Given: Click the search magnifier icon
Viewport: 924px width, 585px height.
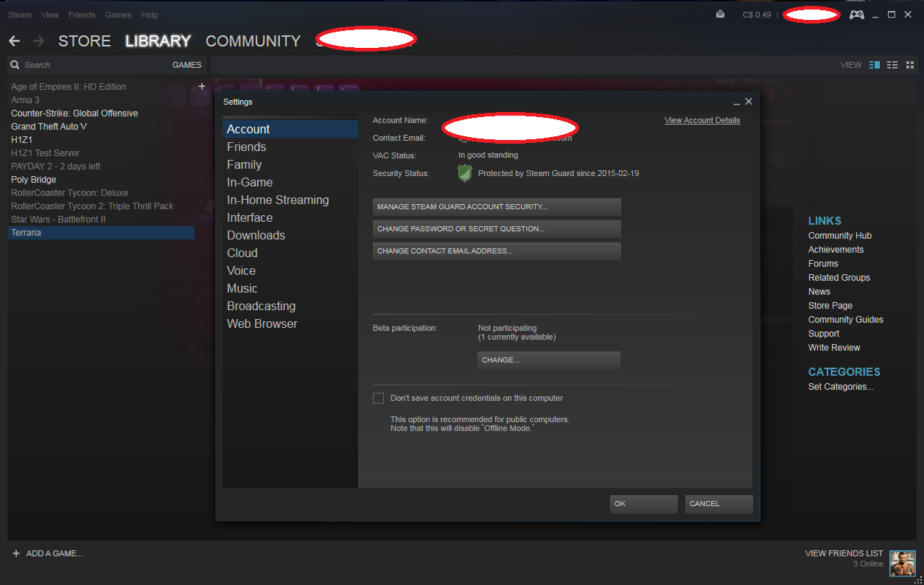Looking at the screenshot, I should 15,65.
